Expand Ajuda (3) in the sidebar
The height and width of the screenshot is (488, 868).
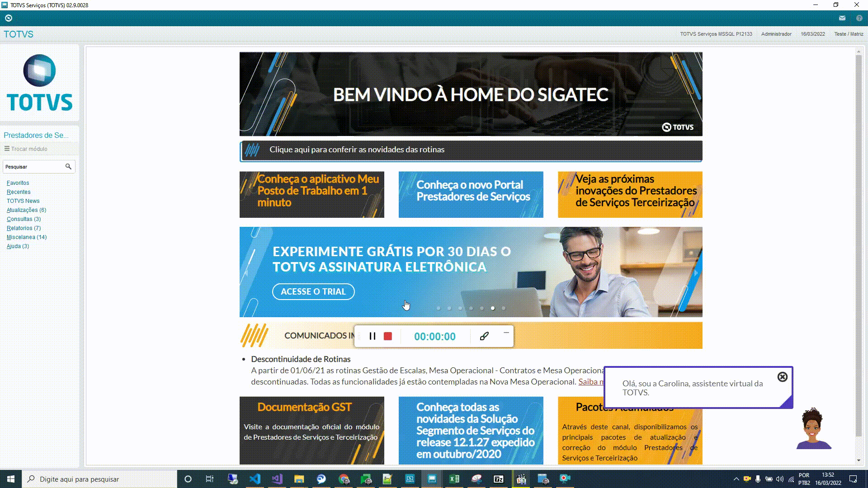(x=18, y=246)
